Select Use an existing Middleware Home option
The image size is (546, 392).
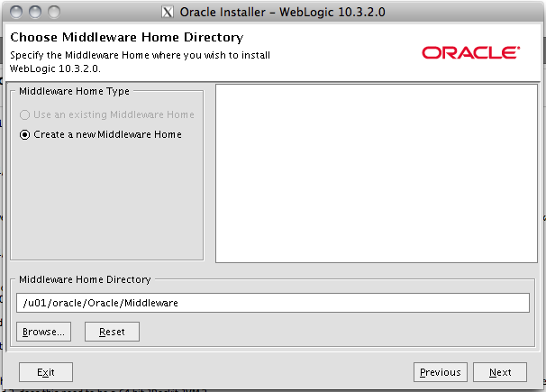107,114
